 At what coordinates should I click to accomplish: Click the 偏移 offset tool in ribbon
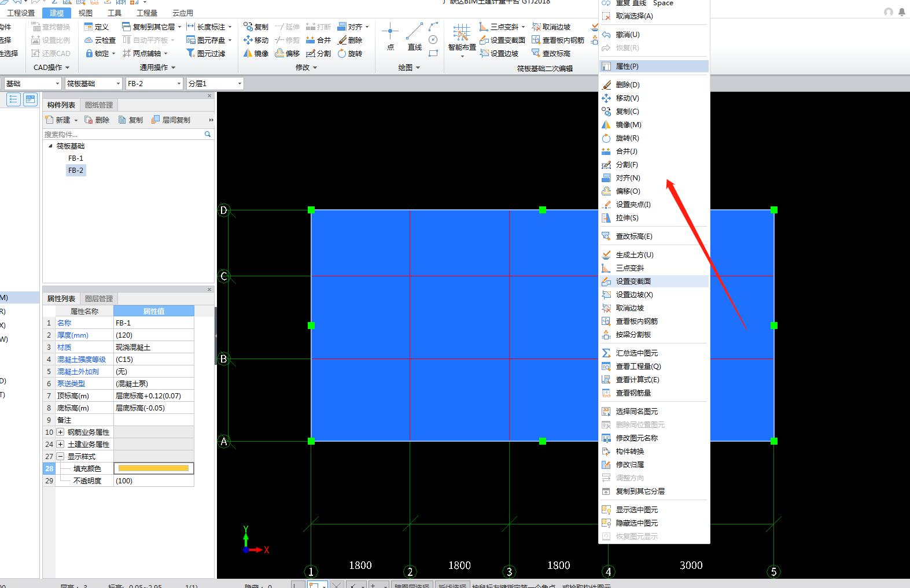[x=287, y=53]
